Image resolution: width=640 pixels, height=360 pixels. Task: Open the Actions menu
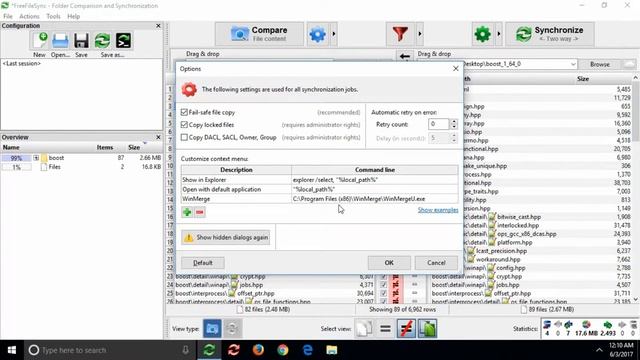tap(29, 16)
